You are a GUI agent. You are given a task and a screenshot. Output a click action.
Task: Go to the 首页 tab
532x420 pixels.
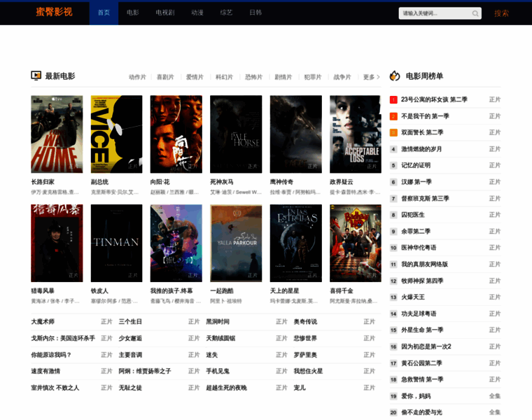(104, 13)
